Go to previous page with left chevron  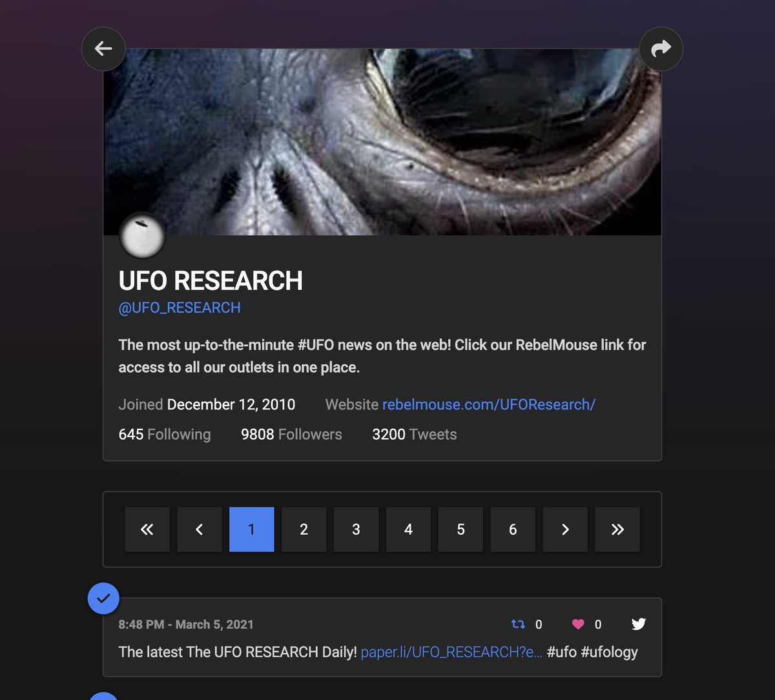coord(200,530)
